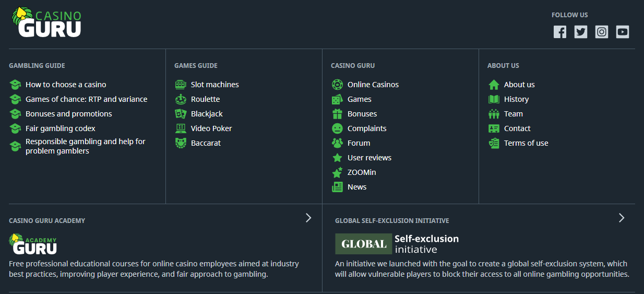
Task: Click the star icon beside User reviews
Action: [337, 158]
